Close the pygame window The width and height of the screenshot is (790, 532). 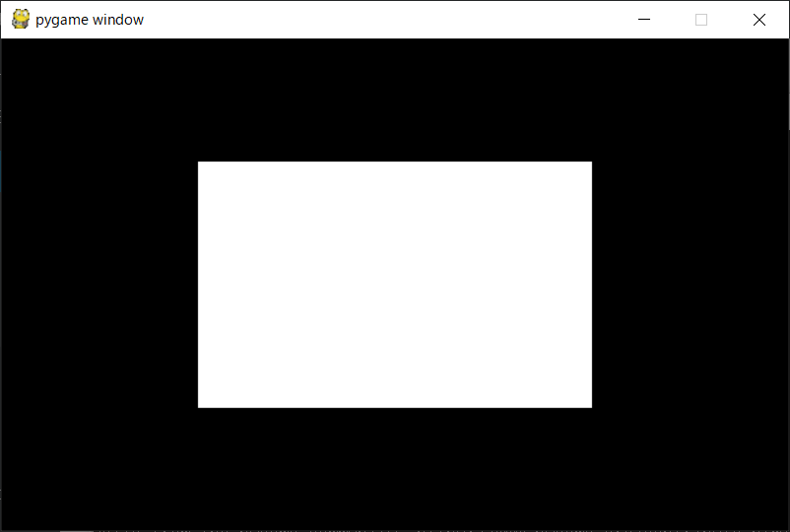click(x=759, y=20)
